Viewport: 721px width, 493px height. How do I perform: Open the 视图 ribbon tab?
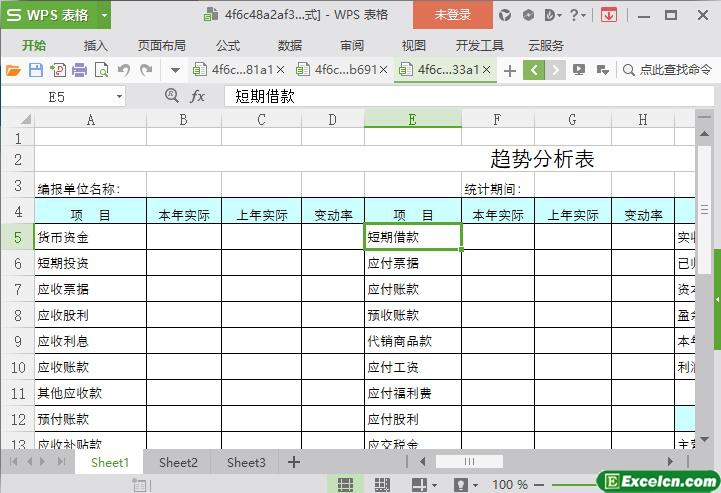pyautogui.click(x=414, y=46)
